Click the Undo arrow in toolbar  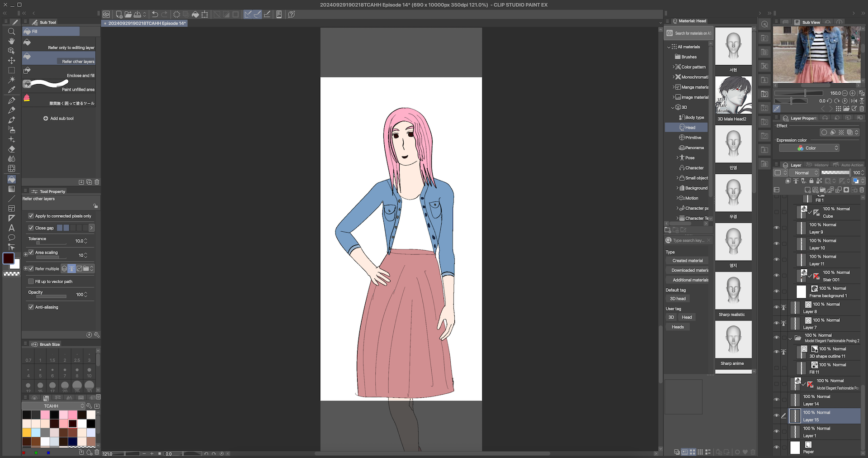pyautogui.click(x=155, y=14)
